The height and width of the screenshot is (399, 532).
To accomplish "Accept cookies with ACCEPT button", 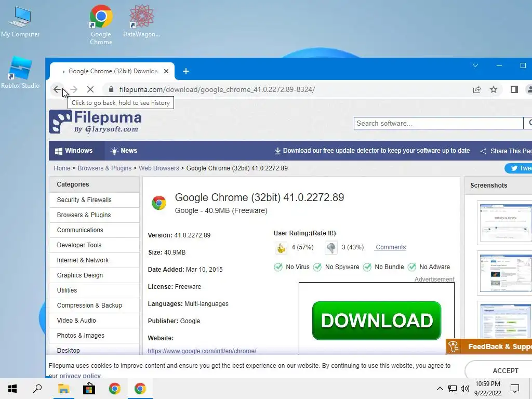I will click(506, 370).
